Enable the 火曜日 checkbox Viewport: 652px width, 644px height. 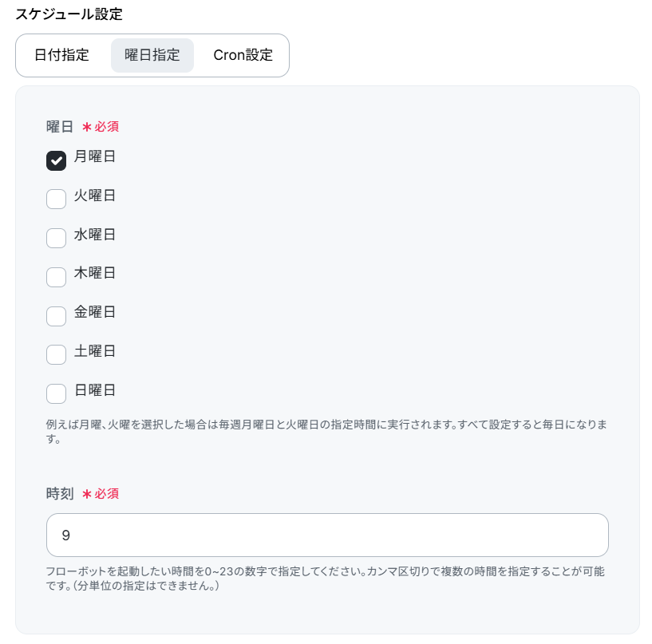56,199
